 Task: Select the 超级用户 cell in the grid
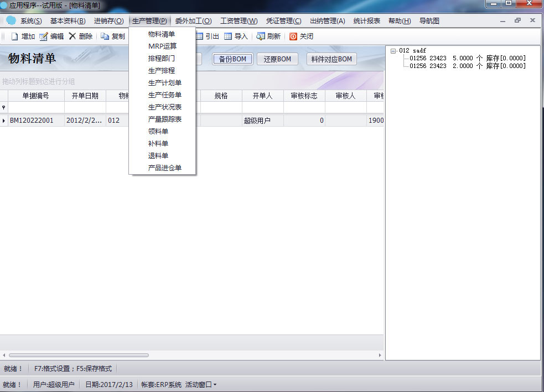pos(263,121)
